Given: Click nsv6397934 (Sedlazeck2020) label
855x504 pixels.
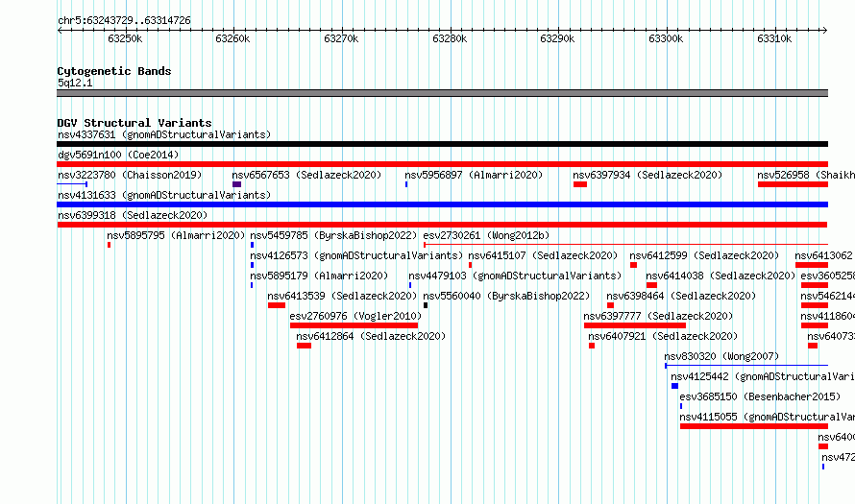Looking at the screenshot, I should (647, 175).
